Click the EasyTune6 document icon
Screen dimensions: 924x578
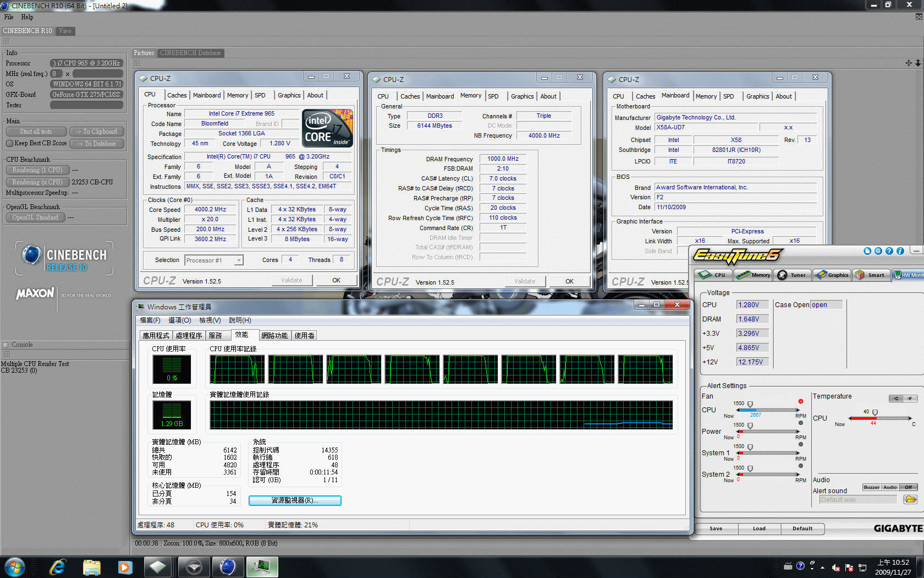click(x=867, y=251)
